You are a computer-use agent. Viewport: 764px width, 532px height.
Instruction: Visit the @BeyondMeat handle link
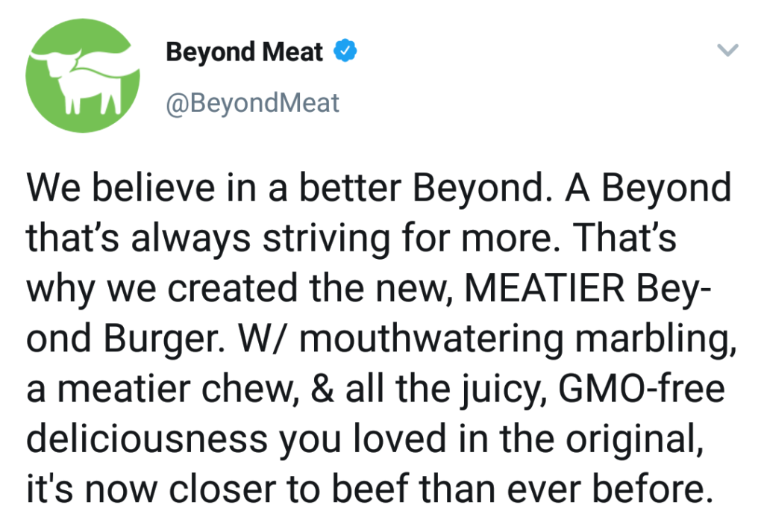point(252,103)
